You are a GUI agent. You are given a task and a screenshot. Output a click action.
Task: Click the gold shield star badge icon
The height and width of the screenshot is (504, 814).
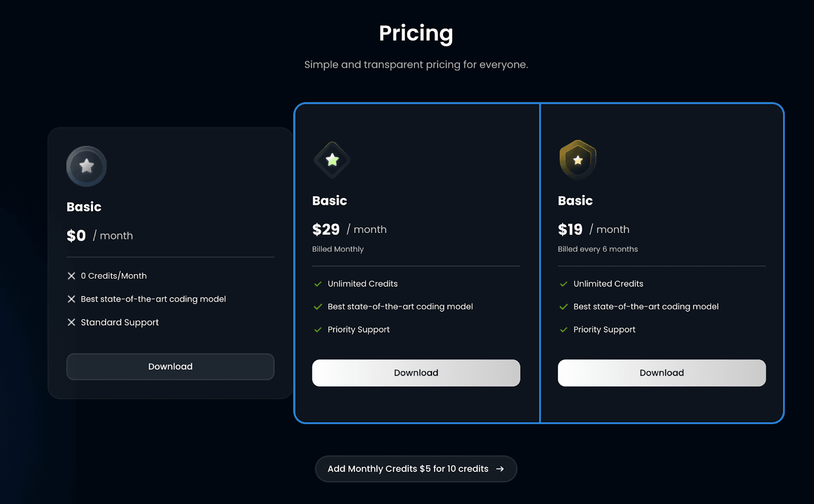point(578,160)
